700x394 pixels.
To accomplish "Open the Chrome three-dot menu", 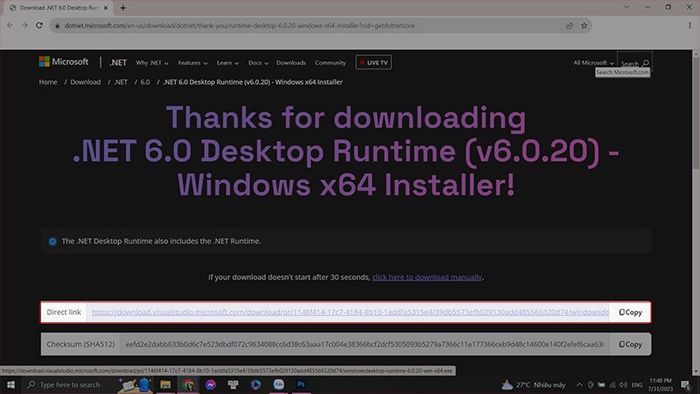I will (690, 25).
